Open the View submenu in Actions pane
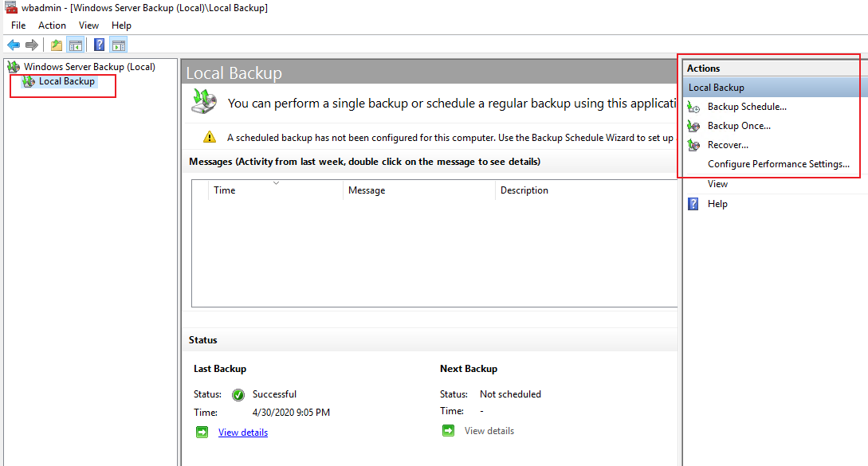The width and height of the screenshot is (868, 466). (717, 184)
